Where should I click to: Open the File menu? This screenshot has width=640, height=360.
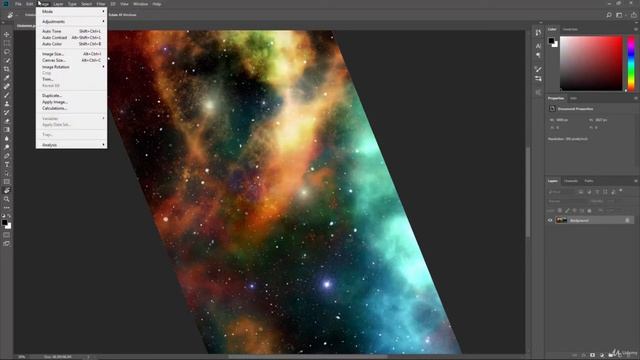point(18,4)
